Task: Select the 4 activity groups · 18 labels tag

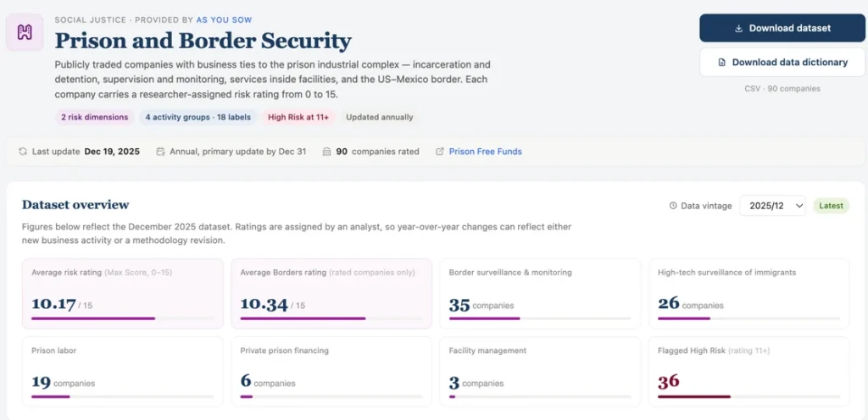Action: click(x=198, y=117)
